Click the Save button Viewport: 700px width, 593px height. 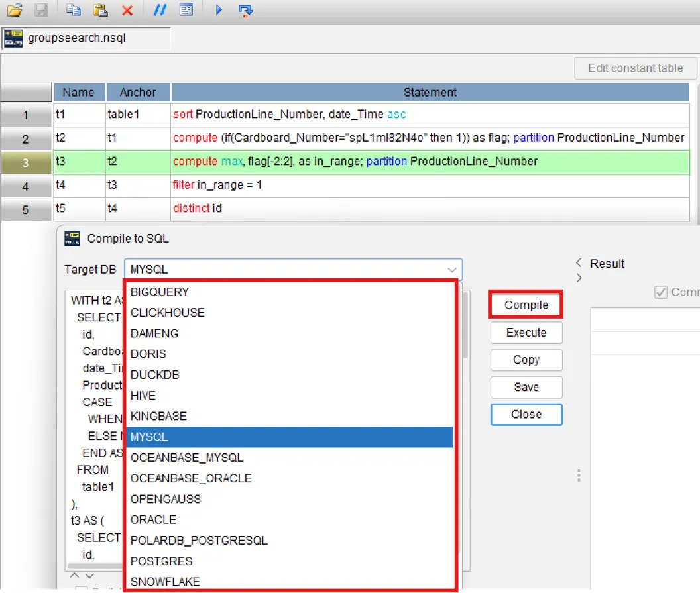526,388
